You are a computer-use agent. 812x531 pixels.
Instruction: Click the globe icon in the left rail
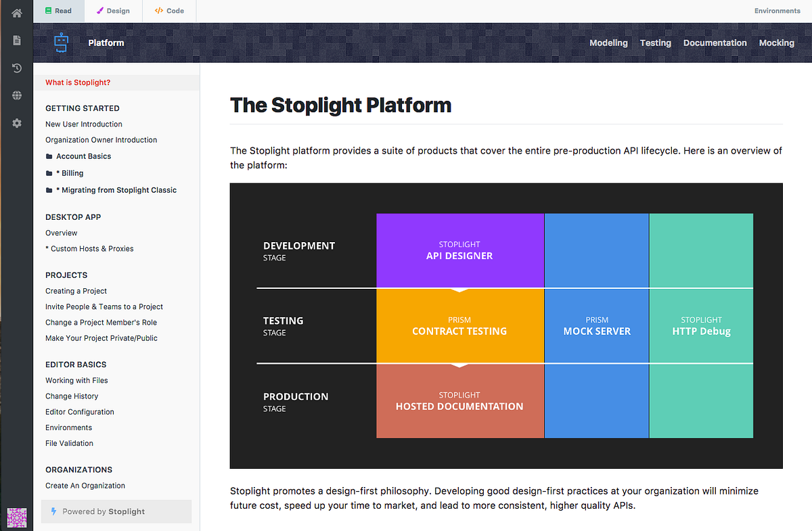(16, 95)
